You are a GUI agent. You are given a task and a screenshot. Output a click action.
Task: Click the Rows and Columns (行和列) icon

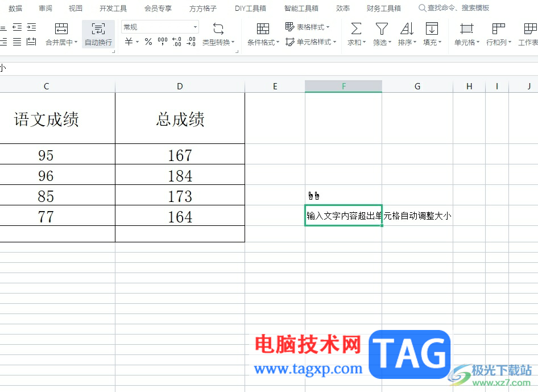[499, 29]
